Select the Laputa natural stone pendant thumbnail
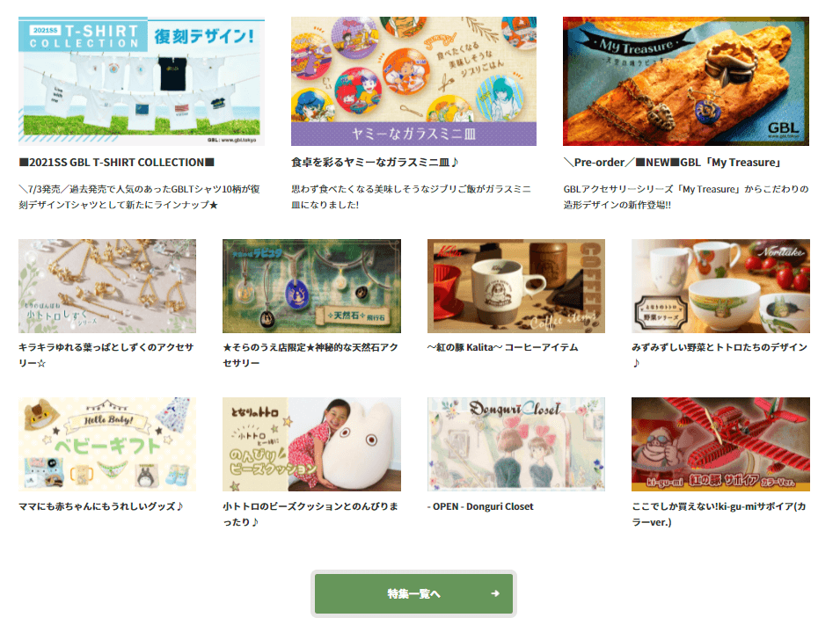The width and height of the screenshot is (840, 625). click(311, 286)
